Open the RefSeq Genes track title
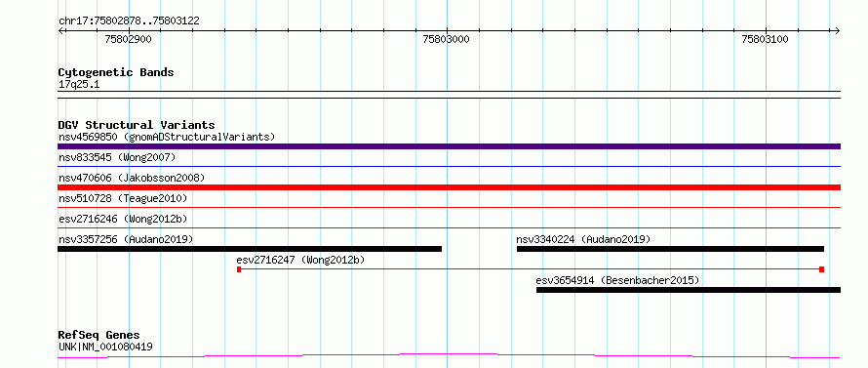Screen dimensions: 868x368 (x=99, y=335)
